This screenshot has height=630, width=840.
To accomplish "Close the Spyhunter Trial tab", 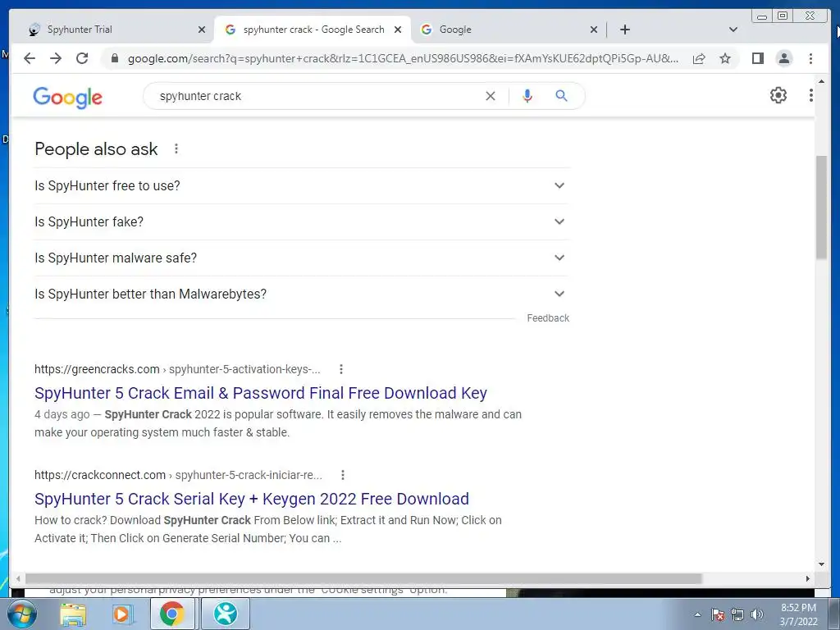I will tap(202, 30).
